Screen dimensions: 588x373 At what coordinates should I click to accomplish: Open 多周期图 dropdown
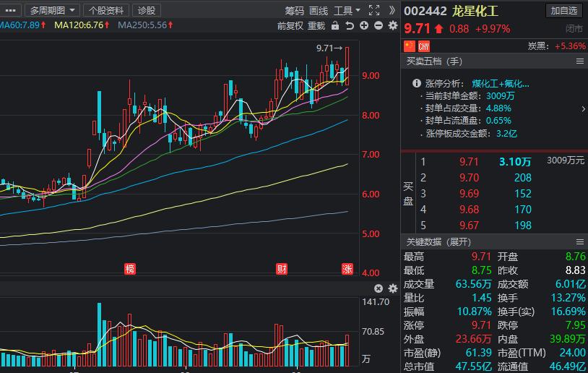(x=52, y=10)
